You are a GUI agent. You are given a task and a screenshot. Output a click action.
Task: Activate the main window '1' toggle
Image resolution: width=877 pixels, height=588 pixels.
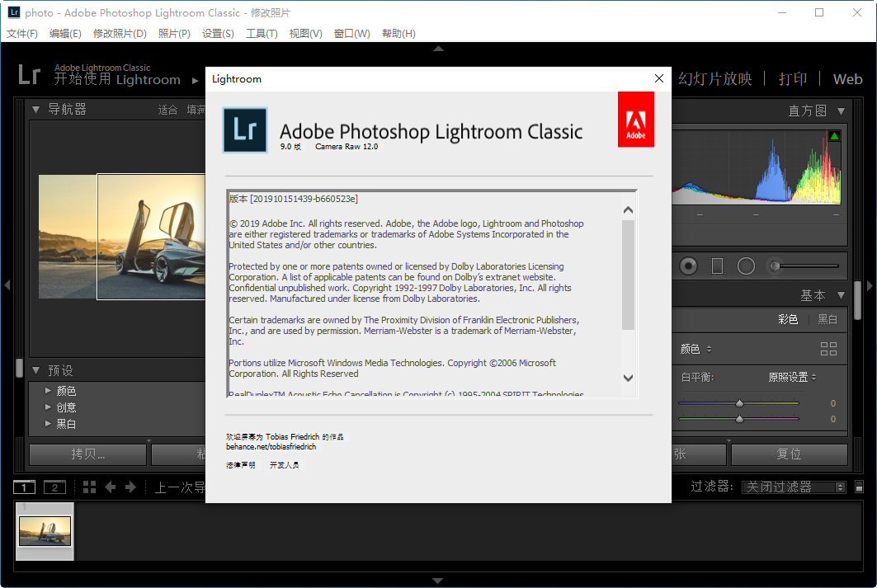coord(23,486)
